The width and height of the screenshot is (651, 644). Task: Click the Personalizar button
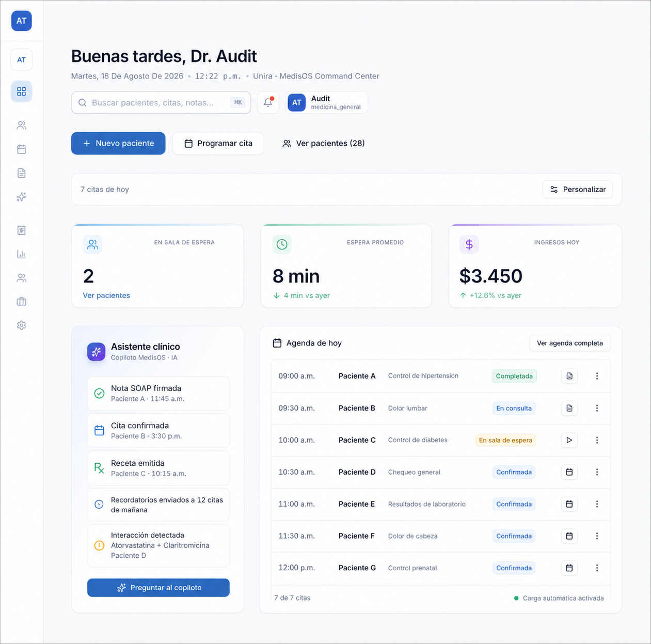(x=578, y=190)
